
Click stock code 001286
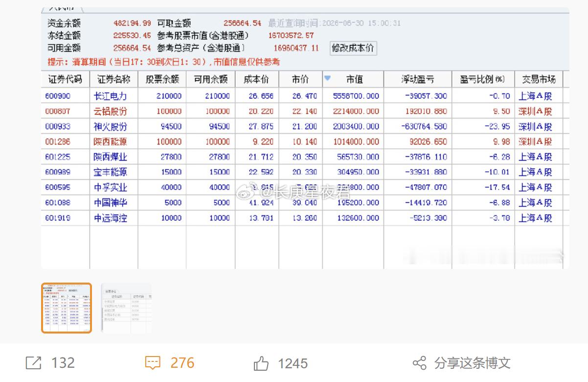tap(58, 142)
